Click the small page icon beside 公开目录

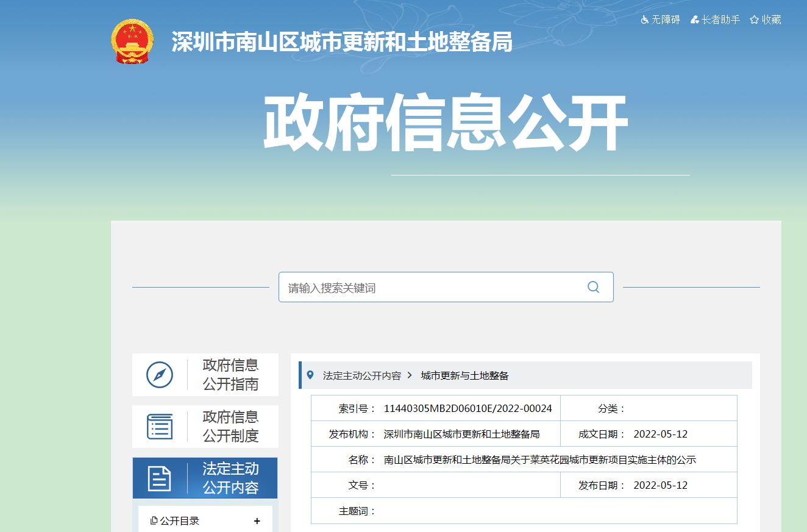pos(154,521)
